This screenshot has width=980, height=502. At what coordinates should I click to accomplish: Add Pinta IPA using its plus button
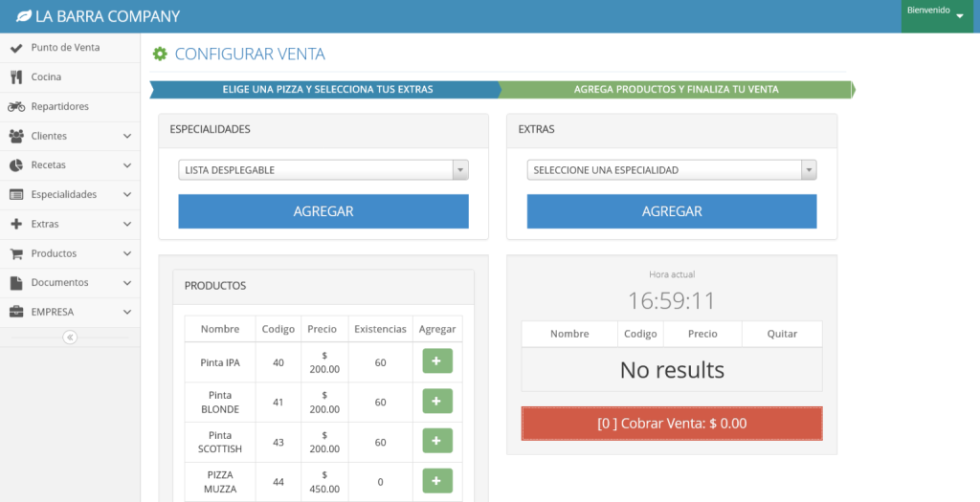[x=436, y=361]
